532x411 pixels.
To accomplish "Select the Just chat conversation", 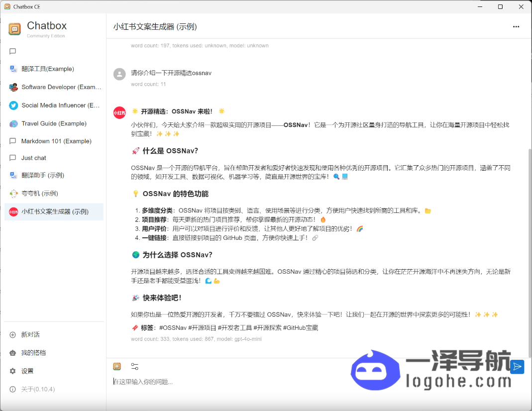I will 54,158.
